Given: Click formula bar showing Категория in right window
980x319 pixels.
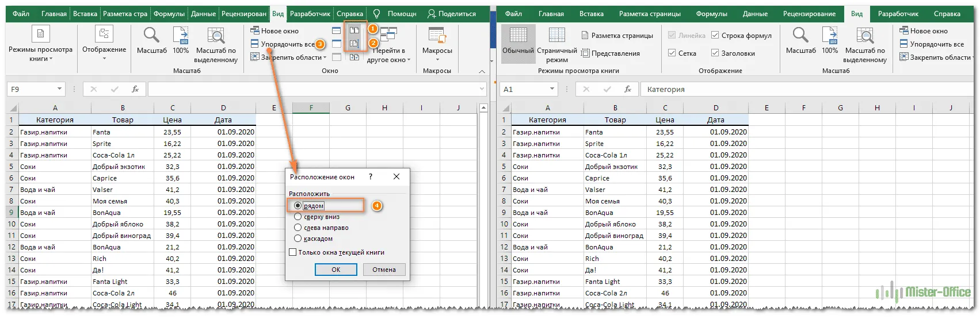Looking at the screenshot, I should [807, 89].
